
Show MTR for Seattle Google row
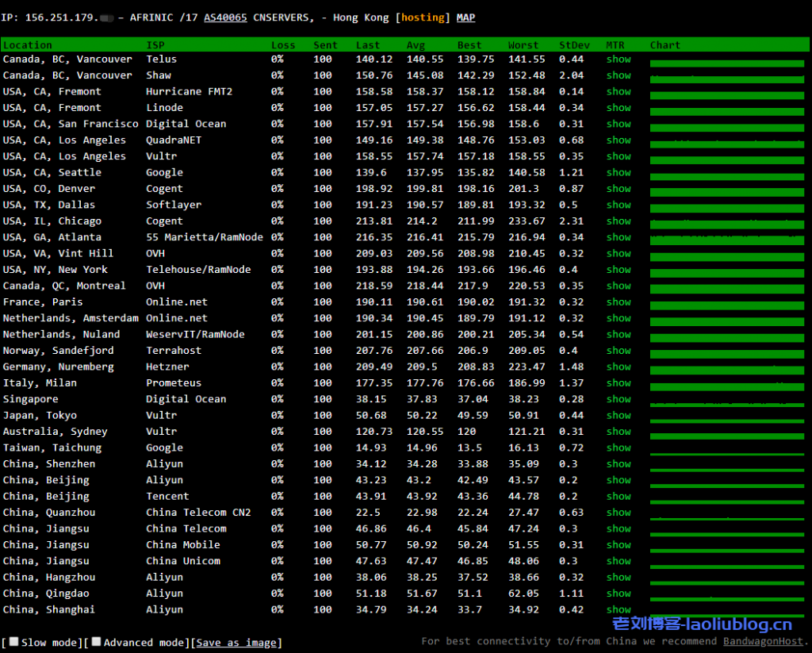click(619, 172)
